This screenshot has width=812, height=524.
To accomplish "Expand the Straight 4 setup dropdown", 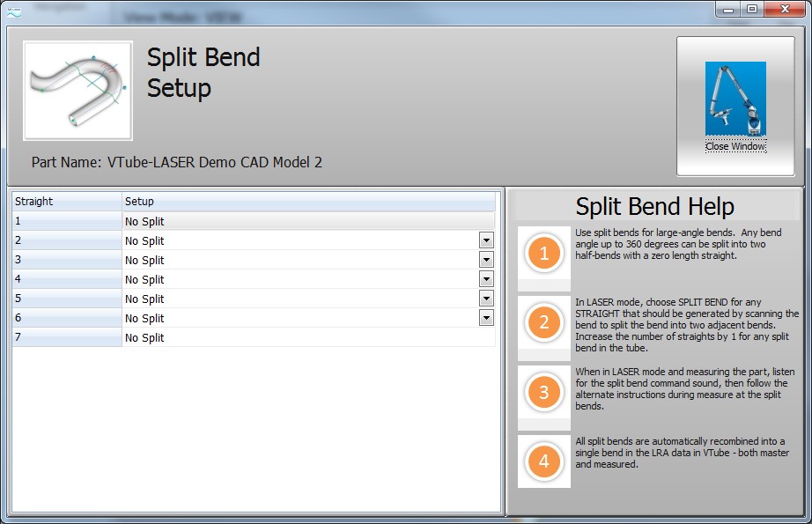I will coord(485,279).
